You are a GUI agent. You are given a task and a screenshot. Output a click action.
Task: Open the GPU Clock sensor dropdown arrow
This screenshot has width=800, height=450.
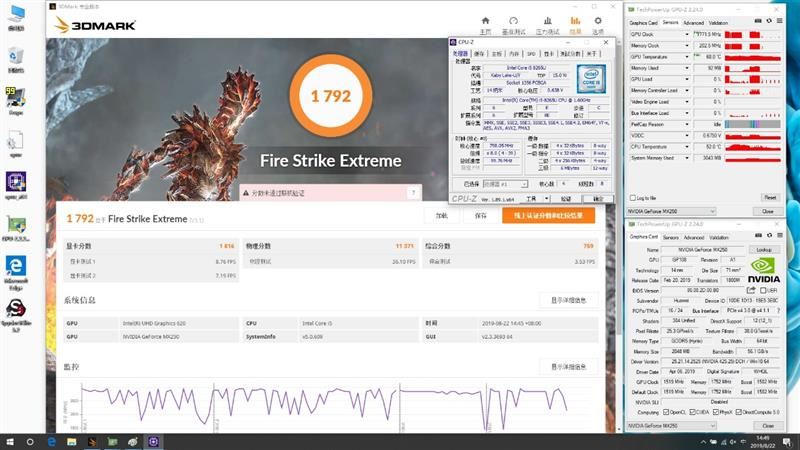[x=686, y=34]
